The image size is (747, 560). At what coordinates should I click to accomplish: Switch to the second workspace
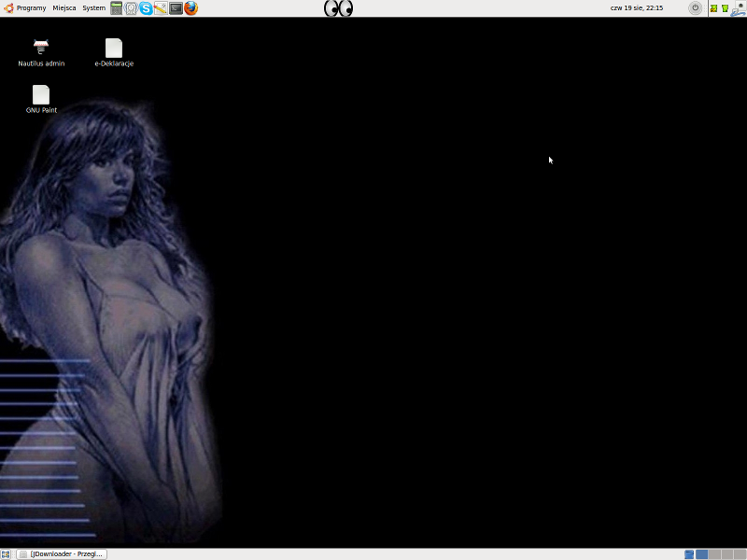click(x=714, y=554)
